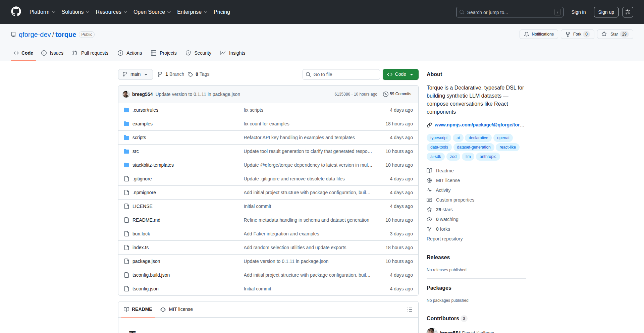Switch to the Pull requests tab
Screen dimensions: 644x333
(91, 53)
